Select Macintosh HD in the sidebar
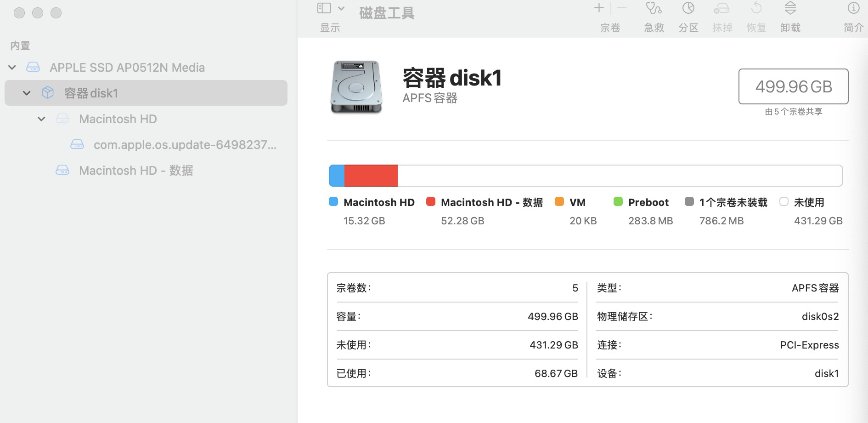 pos(118,119)
